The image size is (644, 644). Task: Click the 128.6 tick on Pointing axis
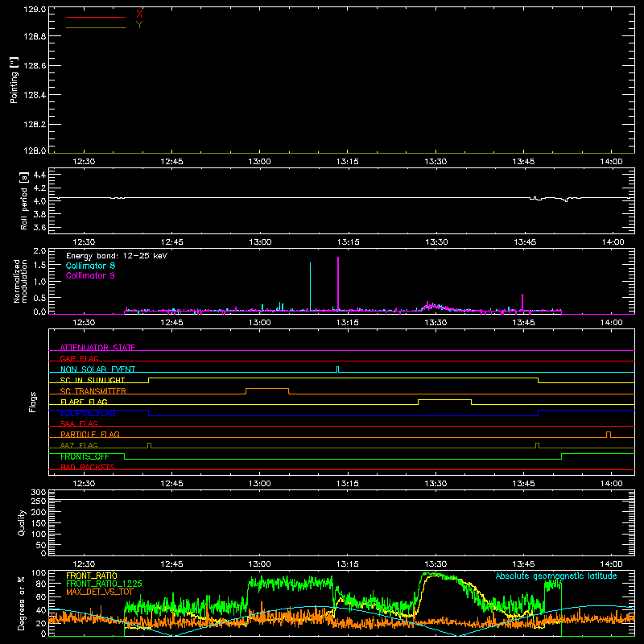(x=35, y=66)
